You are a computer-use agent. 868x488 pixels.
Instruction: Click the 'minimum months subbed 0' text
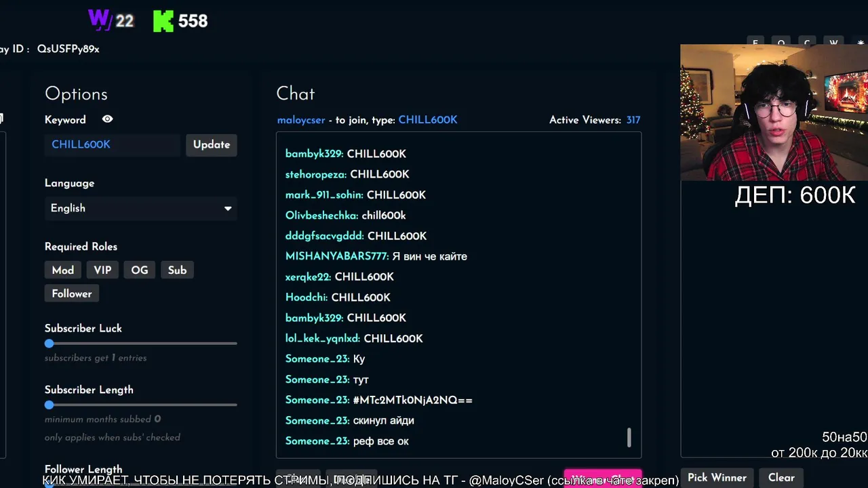(x=103, y=420)
